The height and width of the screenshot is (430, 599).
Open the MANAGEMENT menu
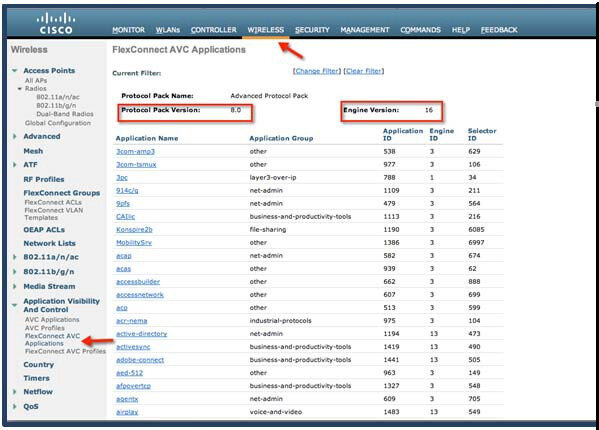point(365,30)
